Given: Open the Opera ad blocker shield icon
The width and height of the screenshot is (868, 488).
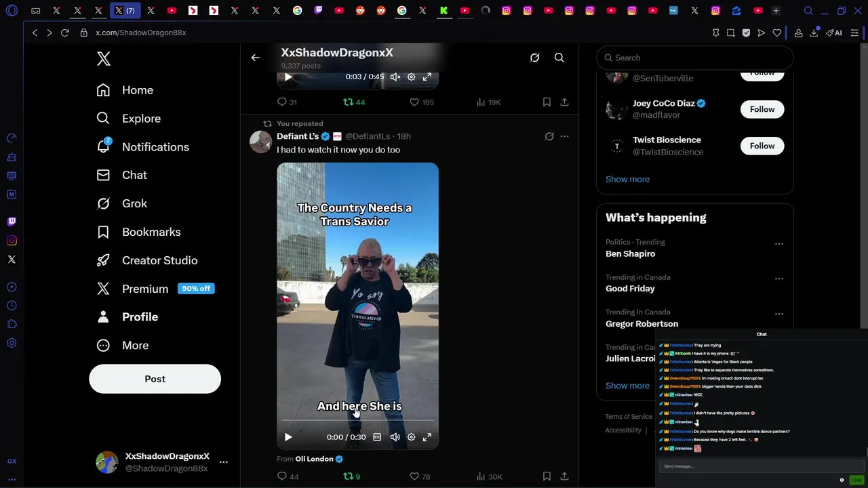Looking at the screenshot, I should pos(746,33).
